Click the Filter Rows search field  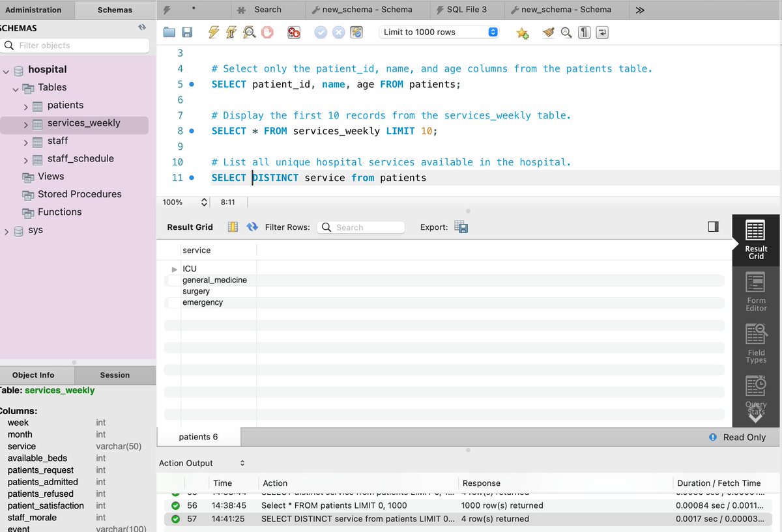(361, 227)
